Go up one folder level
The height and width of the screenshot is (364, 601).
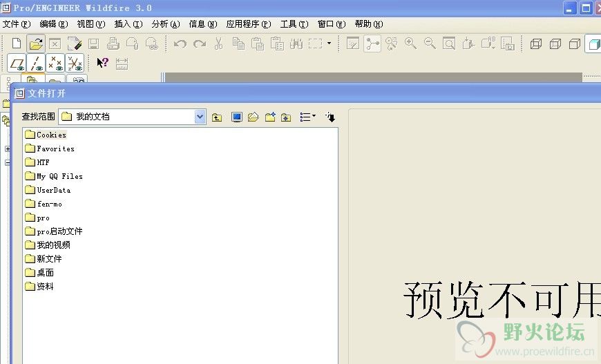coord(217,117)
